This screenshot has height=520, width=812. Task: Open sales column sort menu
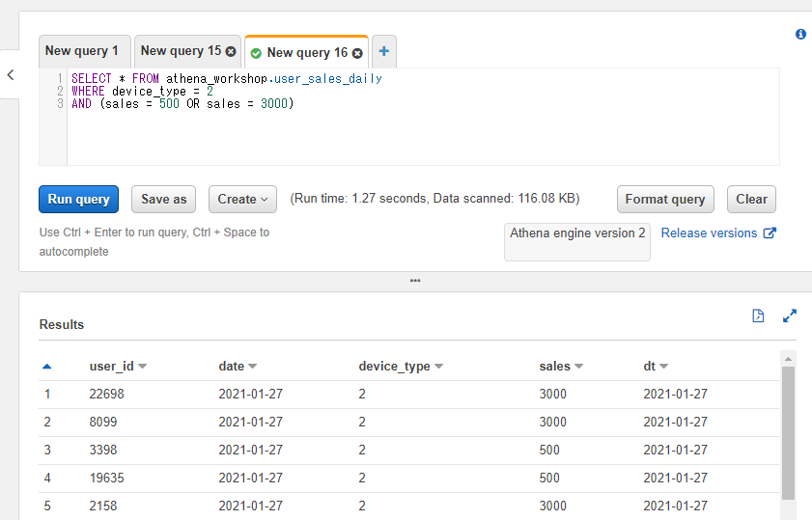point(578,367)
